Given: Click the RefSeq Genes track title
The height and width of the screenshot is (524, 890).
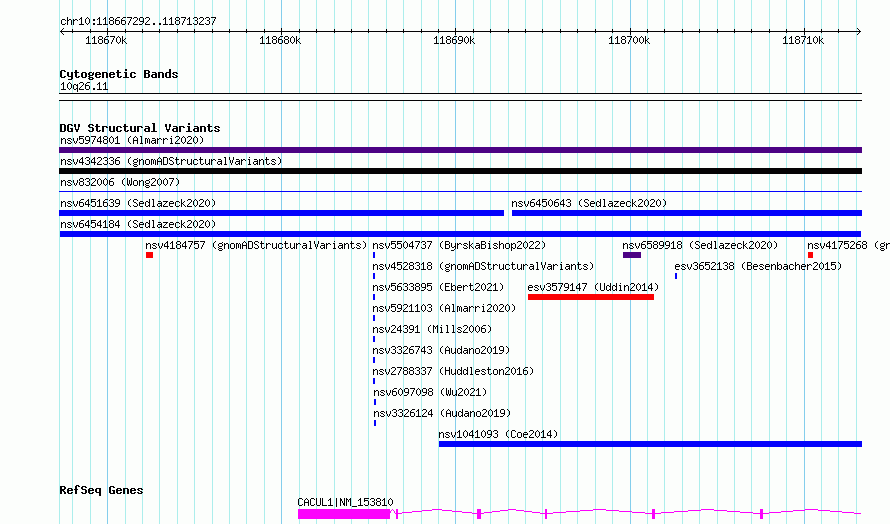Looking at the screenshot, I should [101, 490].
